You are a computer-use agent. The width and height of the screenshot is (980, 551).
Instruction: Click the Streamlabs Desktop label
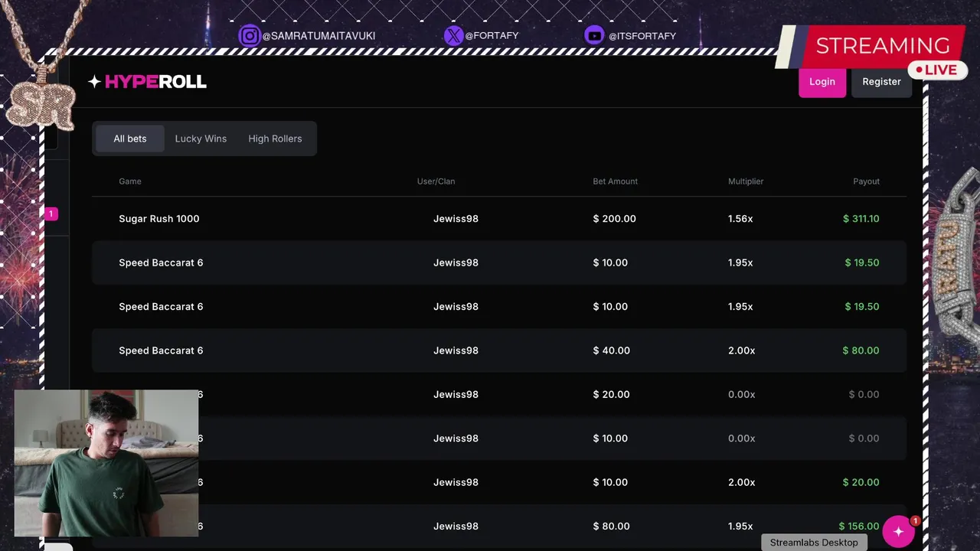click(814, 543)
